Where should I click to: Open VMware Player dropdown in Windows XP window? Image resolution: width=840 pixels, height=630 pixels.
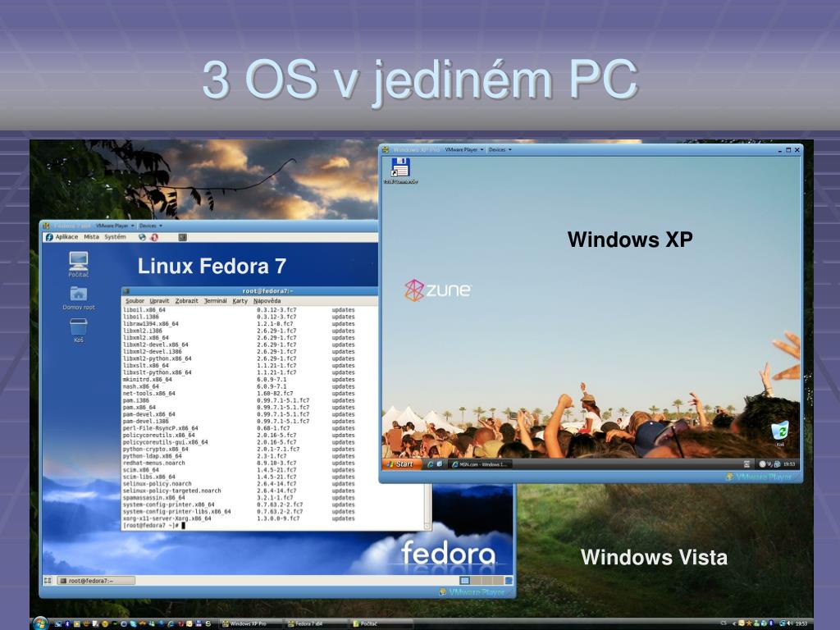click(464, 150)
